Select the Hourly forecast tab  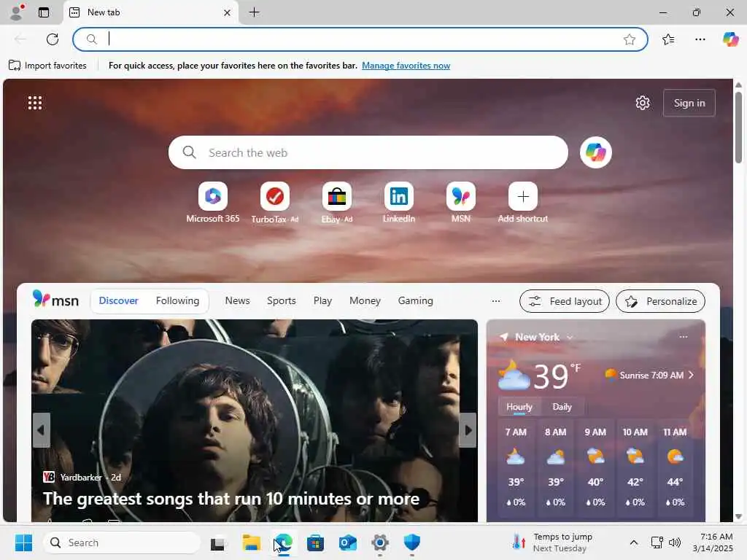tap(519, 407)
